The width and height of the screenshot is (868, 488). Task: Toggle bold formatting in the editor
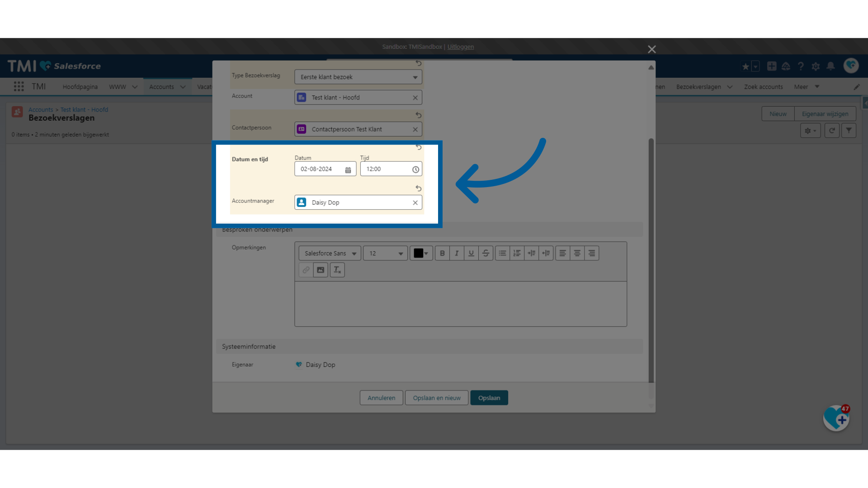[x=442, y=253]
